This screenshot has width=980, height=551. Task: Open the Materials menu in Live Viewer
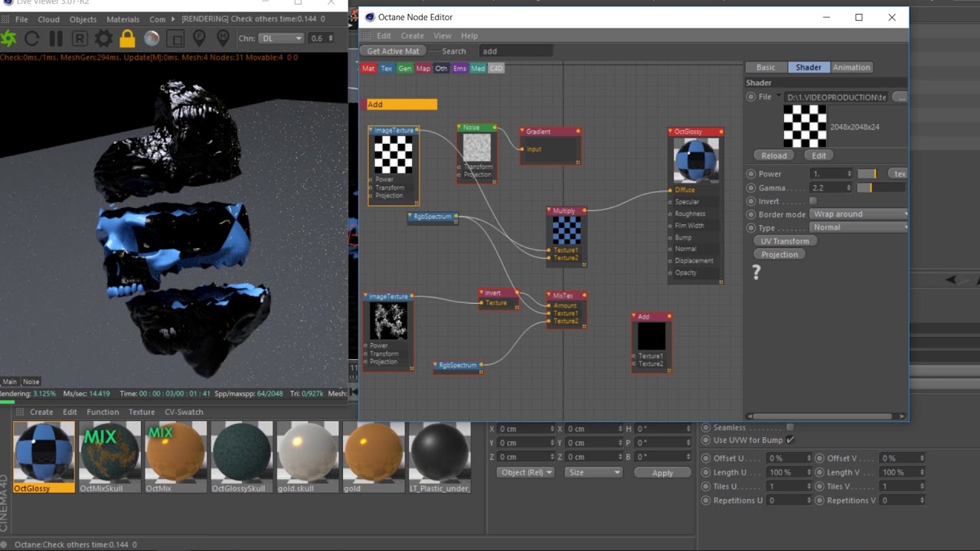[x=122, y=19]
